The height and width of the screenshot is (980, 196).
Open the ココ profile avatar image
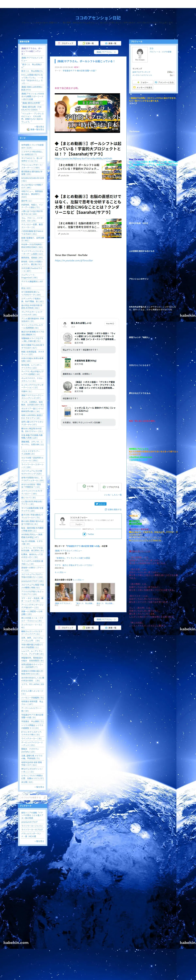point(140,54)
